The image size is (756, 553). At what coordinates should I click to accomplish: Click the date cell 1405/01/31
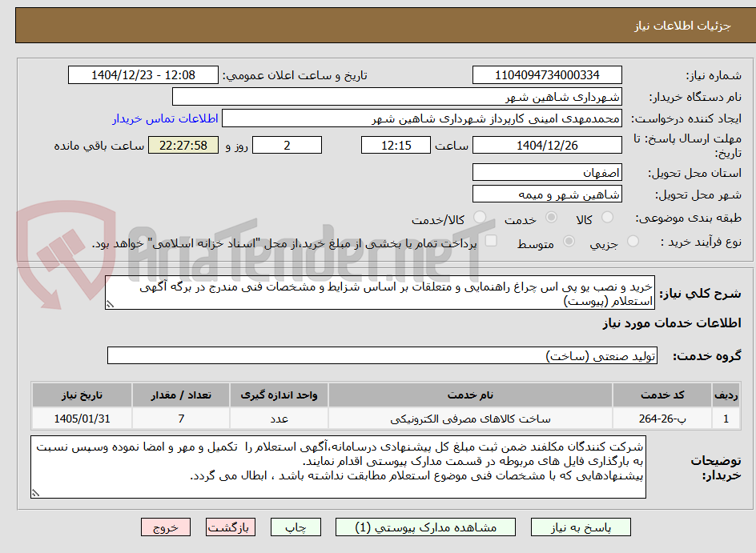pos(82,419)
